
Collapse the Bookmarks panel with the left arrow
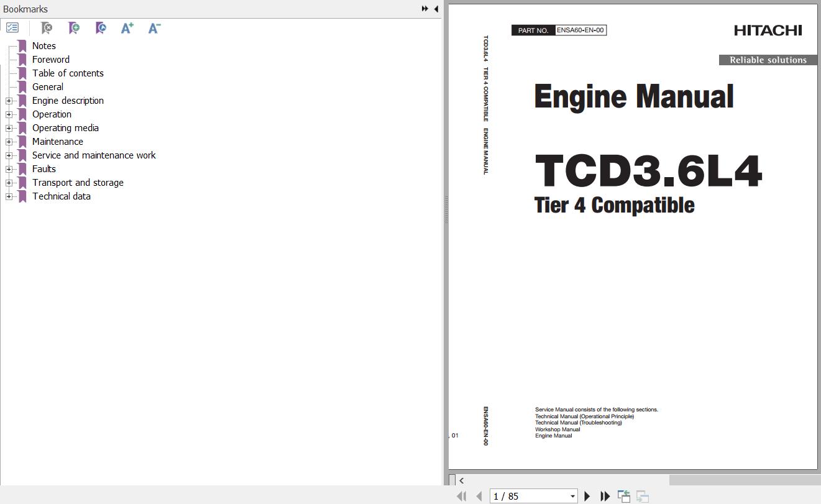tap(436, 9)
